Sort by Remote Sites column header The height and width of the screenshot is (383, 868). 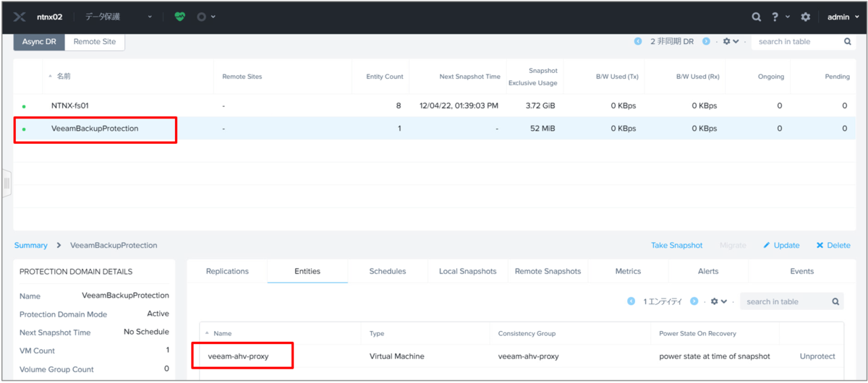point(242,77)
